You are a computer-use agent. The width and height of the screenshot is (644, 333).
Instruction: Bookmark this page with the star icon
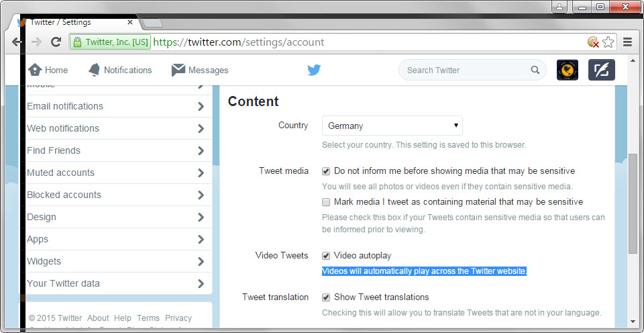(x=608, y=42)
